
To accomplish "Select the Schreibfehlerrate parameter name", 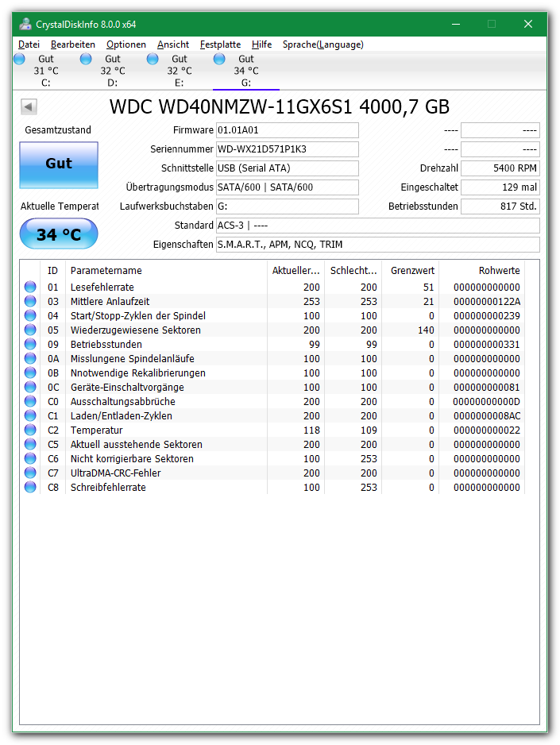I will 108,487.
